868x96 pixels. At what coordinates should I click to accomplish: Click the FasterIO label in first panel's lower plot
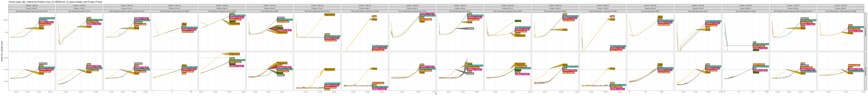click(43, 63)
